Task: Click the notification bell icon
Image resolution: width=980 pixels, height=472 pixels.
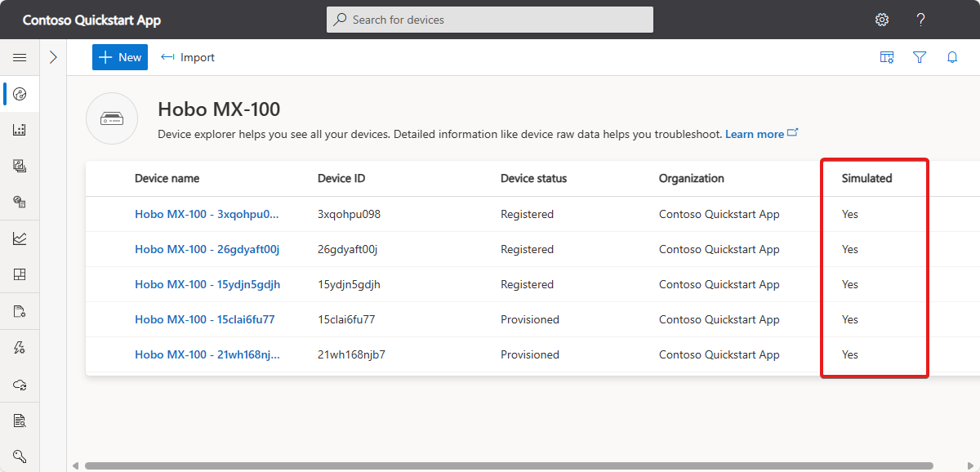Action: pyautogui.click(x=952, y=57)
